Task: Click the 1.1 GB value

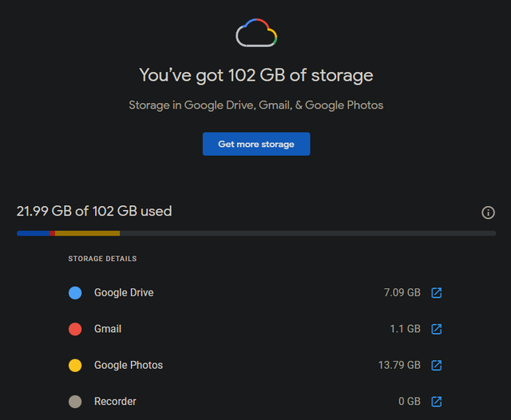Action: pos(405,329)
